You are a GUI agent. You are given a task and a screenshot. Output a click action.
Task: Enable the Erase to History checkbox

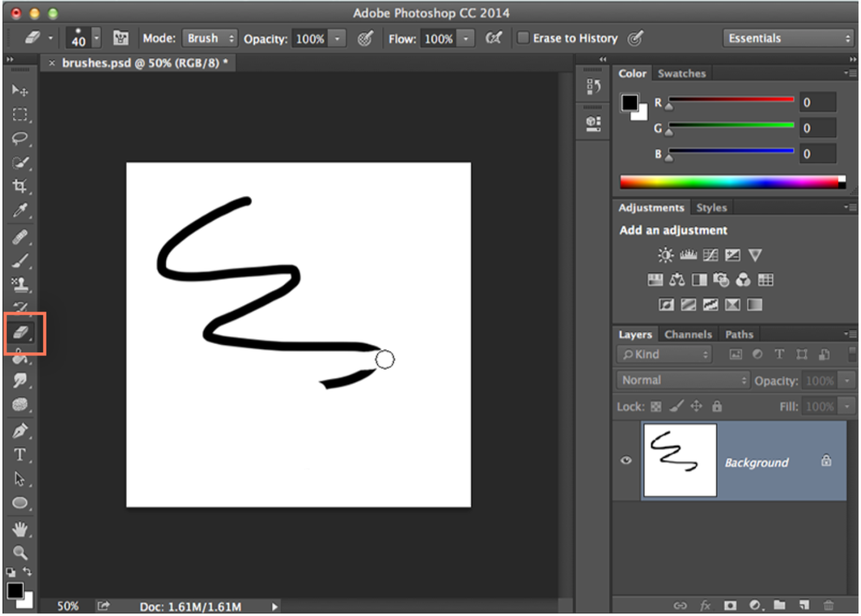click(x=524, y=38)
